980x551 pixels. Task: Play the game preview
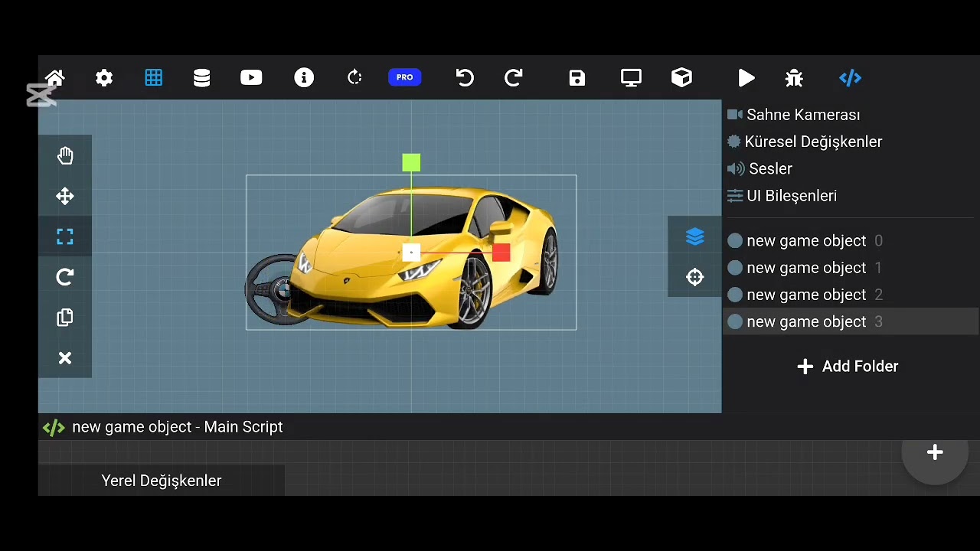pyautogui.click(x=746, y=77)
